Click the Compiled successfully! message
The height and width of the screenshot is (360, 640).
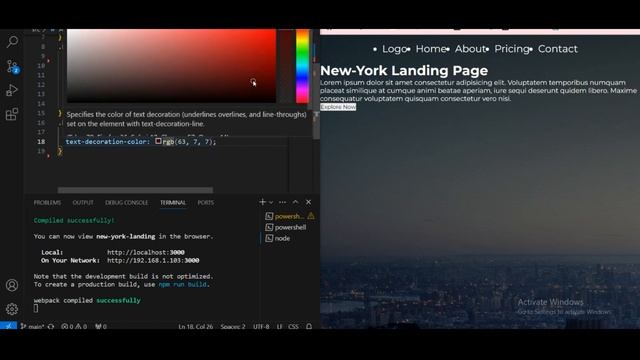point(74,220)
